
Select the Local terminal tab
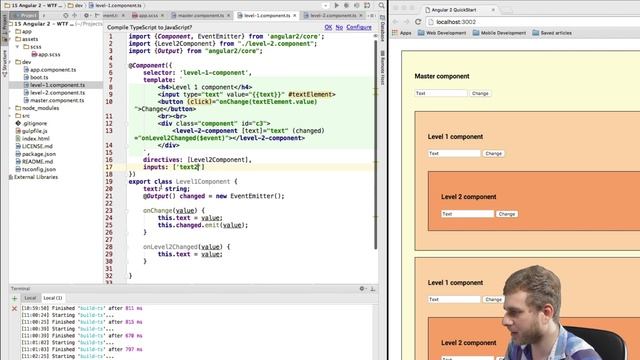point(30,298)
